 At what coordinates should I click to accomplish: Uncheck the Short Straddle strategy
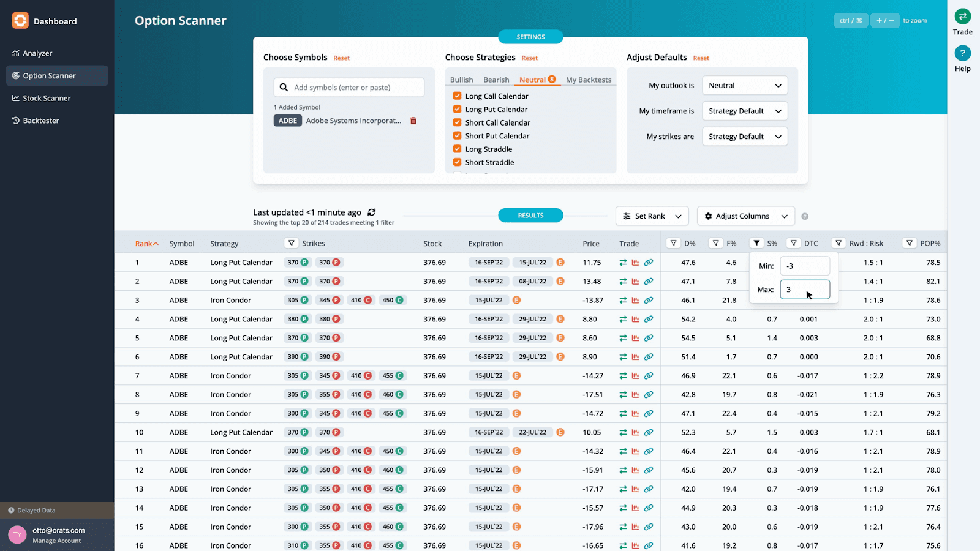click(457, 162)
